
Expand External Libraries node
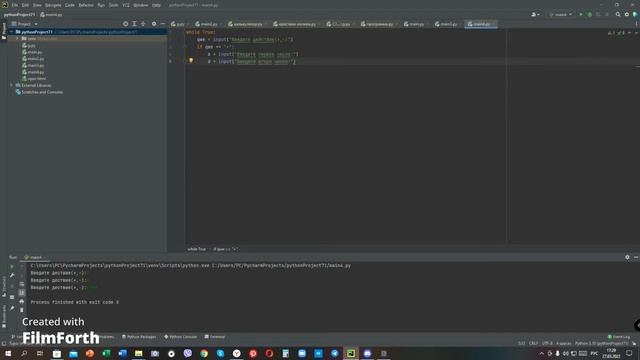[11, 85]
